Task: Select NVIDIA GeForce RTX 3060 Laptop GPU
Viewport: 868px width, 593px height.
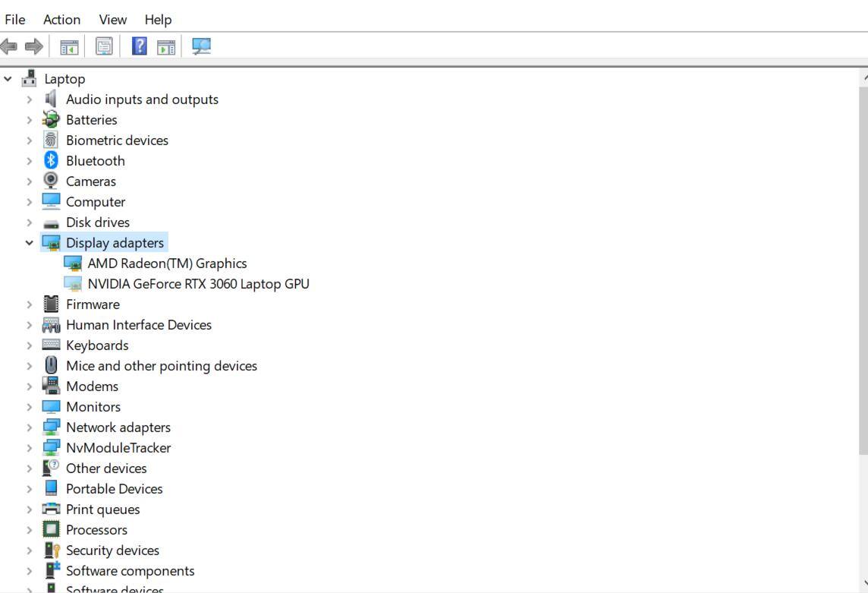Action: click(198, 284)
